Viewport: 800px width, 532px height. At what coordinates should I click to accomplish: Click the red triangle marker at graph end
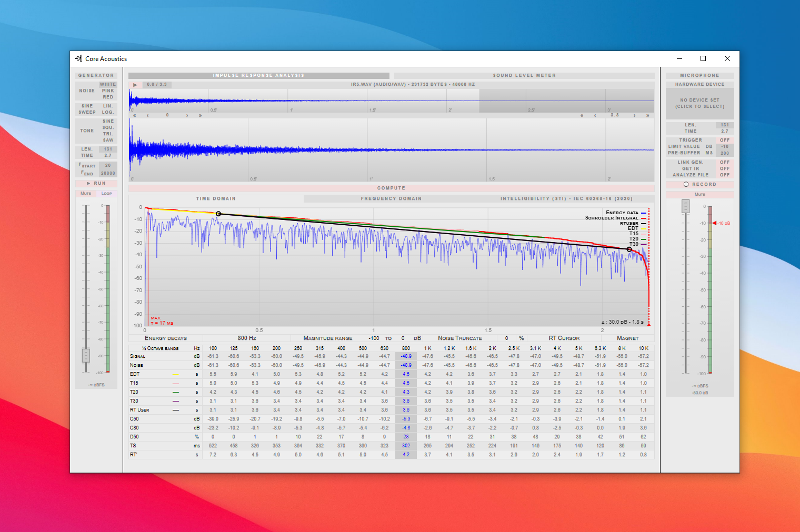(649, 325)
